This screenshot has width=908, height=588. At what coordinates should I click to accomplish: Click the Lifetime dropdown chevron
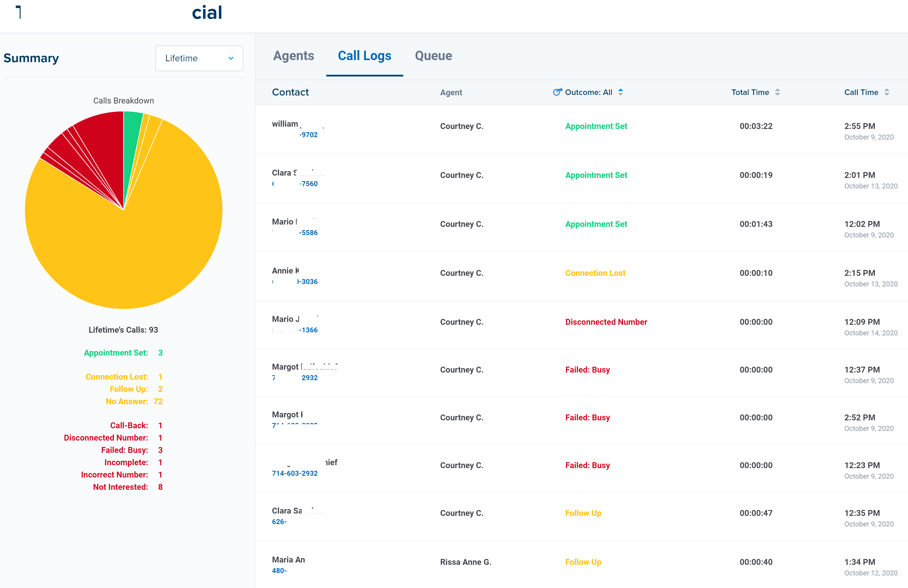coord(231,58)
